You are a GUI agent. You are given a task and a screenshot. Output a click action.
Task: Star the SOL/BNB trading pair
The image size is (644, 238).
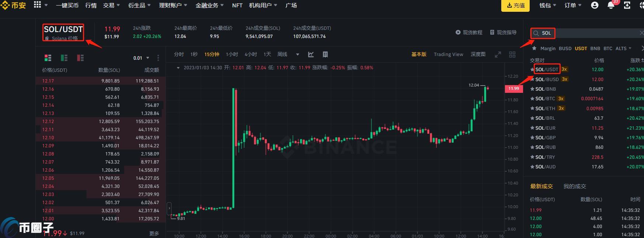click(x=532, y=89)
